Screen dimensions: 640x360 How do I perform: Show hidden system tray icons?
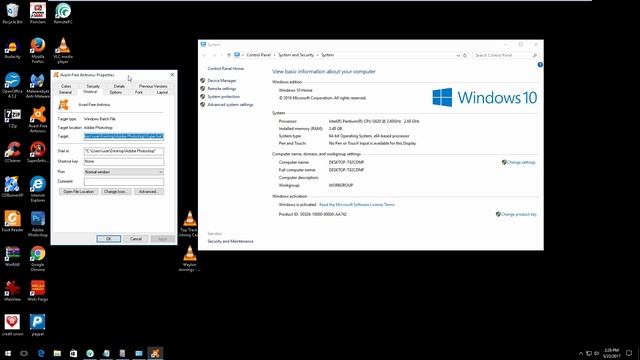point(581,353)
